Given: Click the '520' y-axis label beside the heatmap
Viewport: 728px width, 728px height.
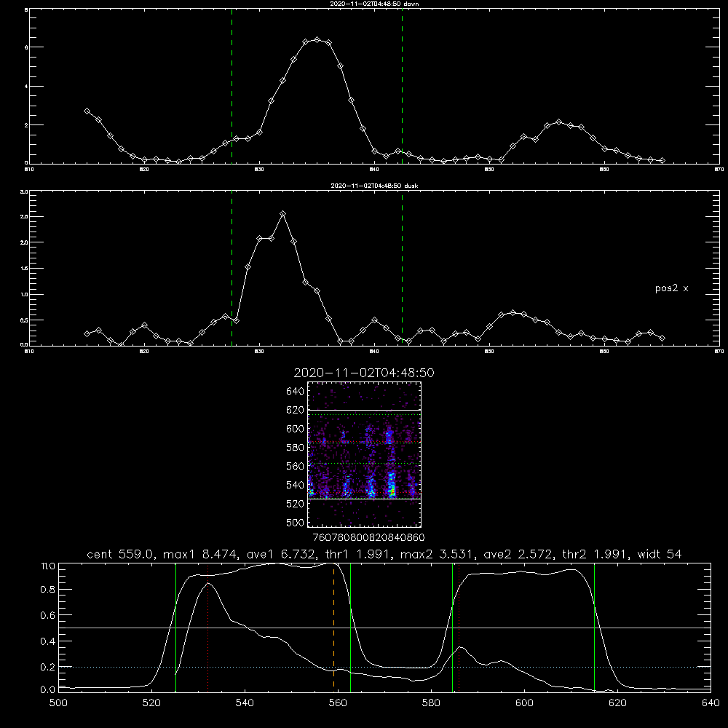Looking at the screenshot, I should 296,504.
